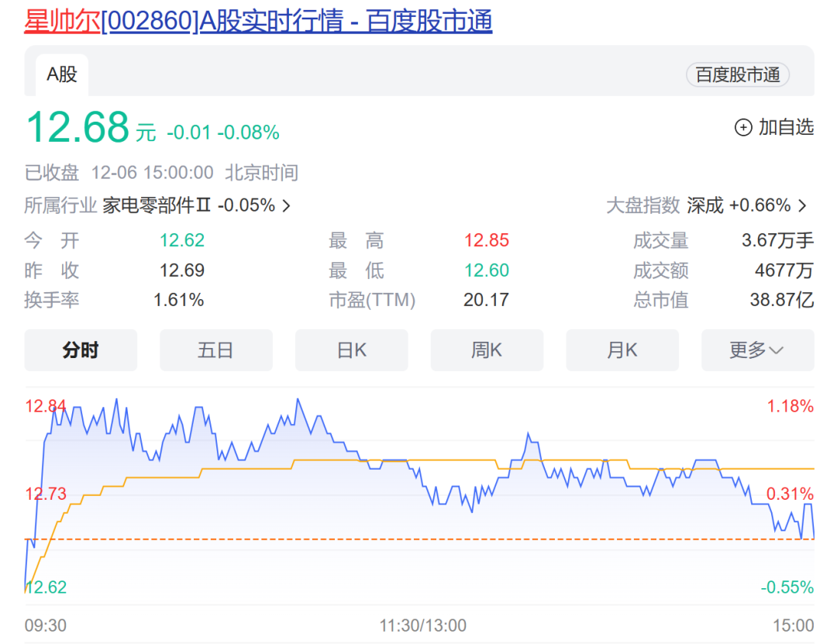The height and width of the screenshot is (644, 837).
Task: Switch to the 日K chart tab
Action: (352, 350)
